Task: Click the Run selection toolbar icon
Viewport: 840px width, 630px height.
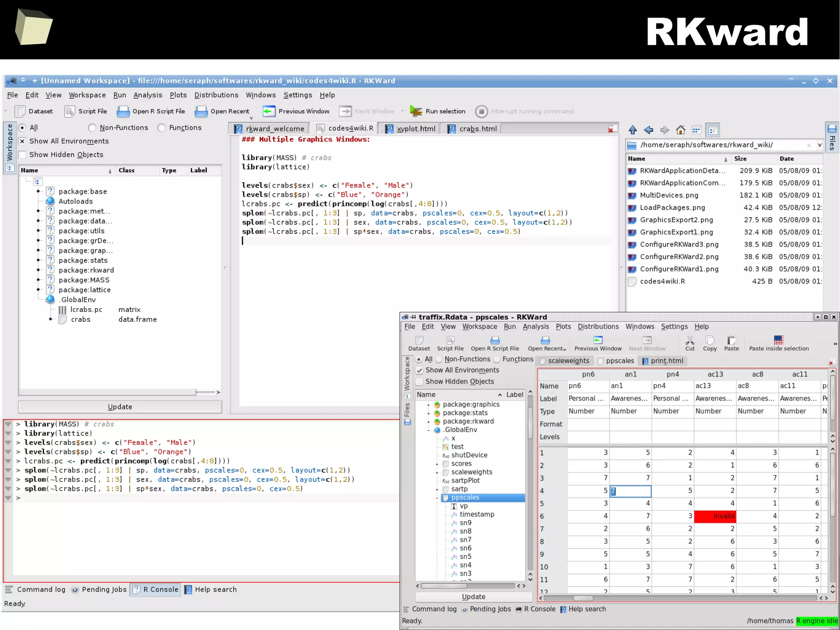Action: pyautogui.click(x=416, y=111)
